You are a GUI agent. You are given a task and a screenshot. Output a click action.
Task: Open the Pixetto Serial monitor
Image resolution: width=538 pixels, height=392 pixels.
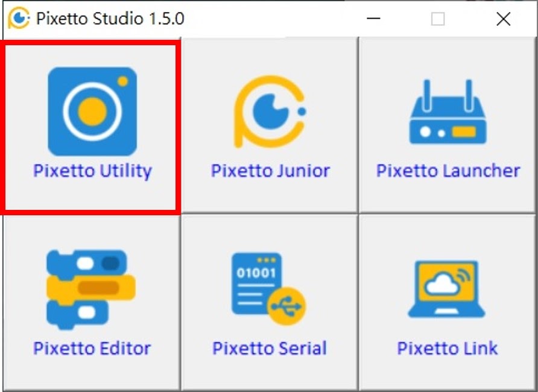coord(270,303)
